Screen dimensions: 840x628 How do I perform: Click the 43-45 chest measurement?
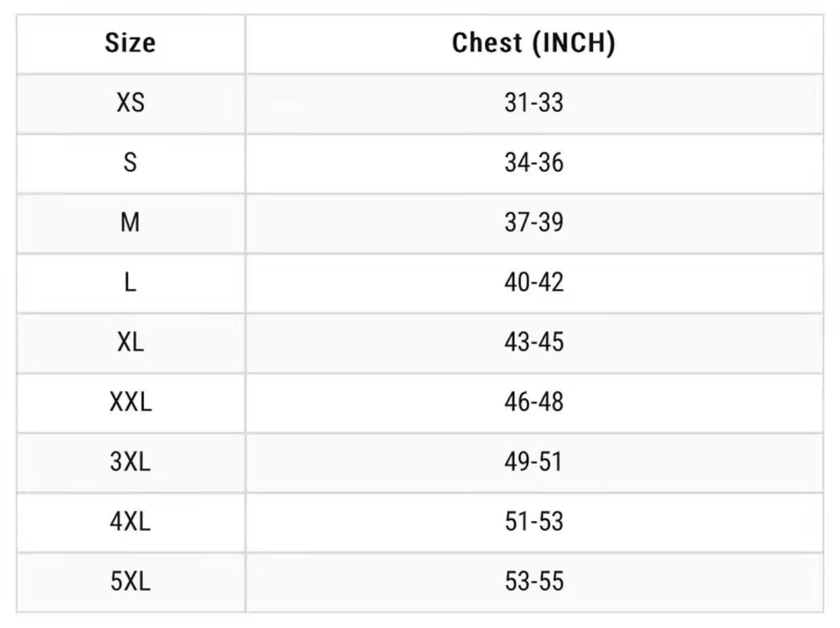[x=534, y=343]
